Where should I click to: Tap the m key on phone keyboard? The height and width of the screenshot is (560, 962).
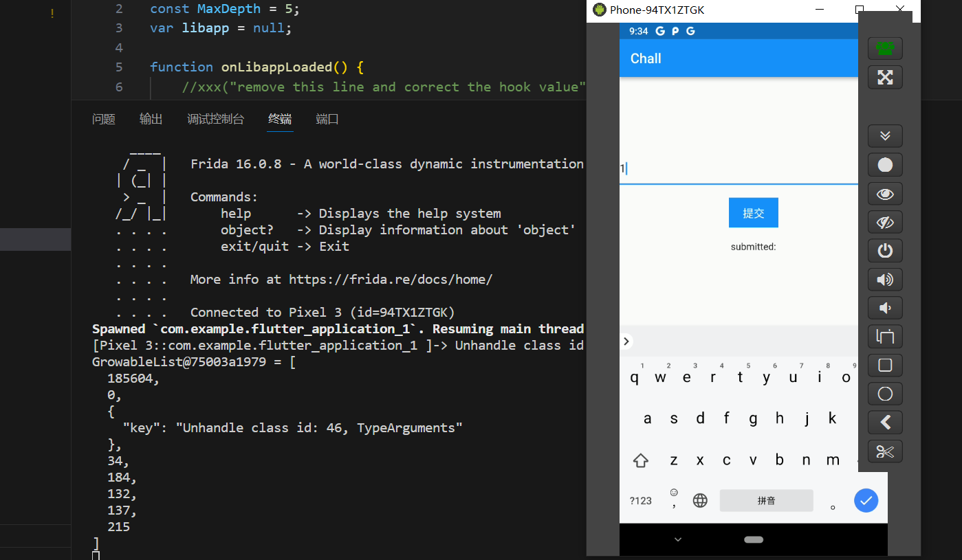point(833,460)
